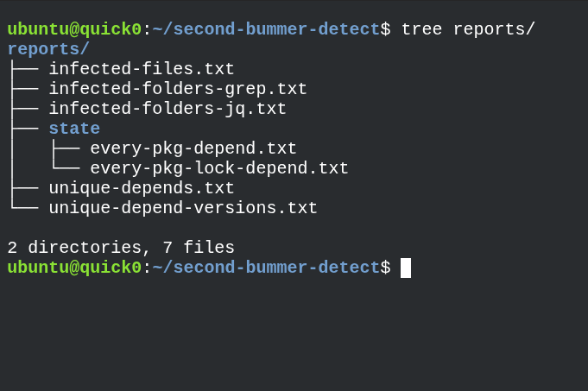The width and height of the screenshot is (588, 391).
Task: Click the branch connector before infected-files.txt
Action: pos(25,68)
